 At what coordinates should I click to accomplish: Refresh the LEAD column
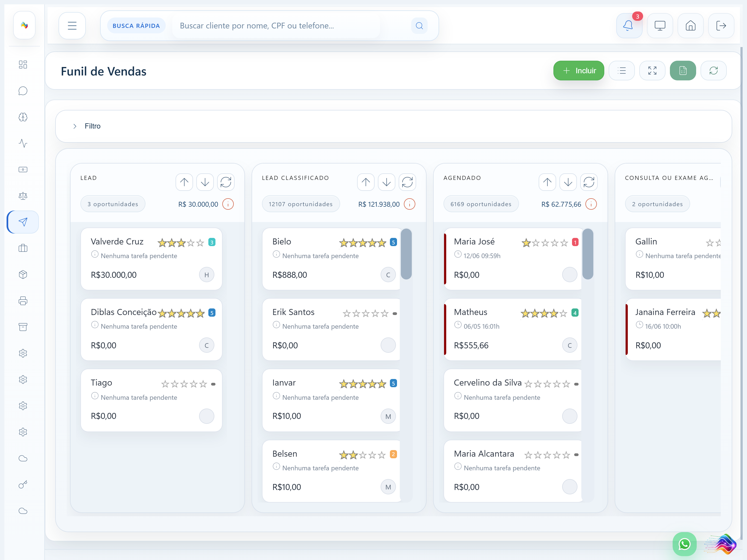[x=226, y=182]
